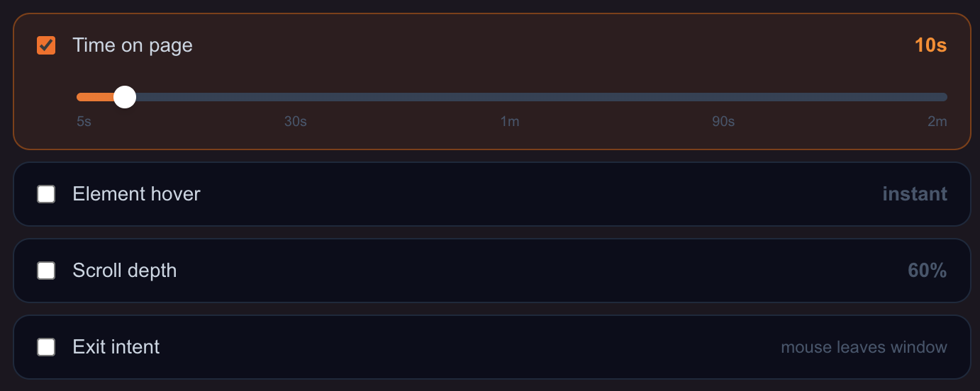Click the 1m tick label under slider
This screenshot has height=391, width=980.
point(510,122)
